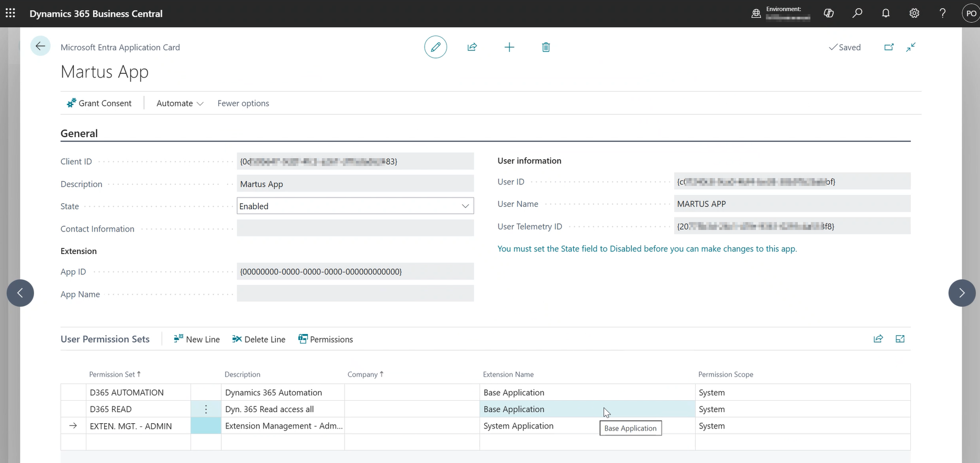980x463 pixels.
Task: Click the Contact Information field
Action: 355,228
